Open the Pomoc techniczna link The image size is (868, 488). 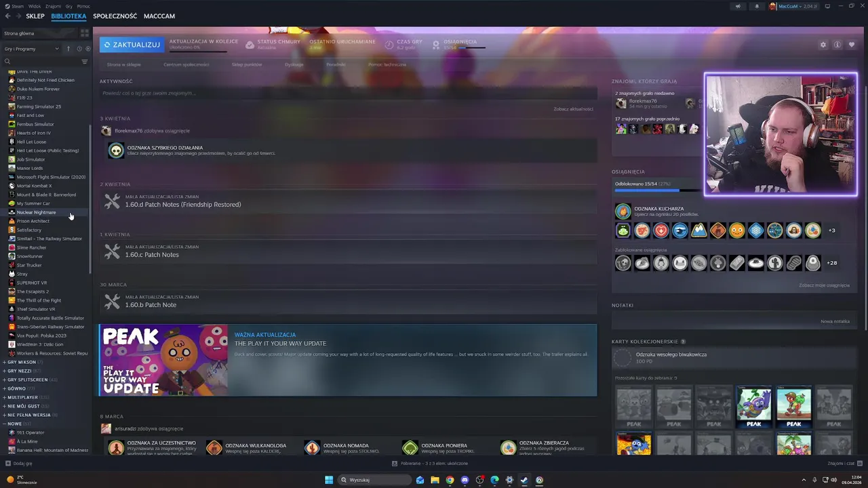[387, 64]
